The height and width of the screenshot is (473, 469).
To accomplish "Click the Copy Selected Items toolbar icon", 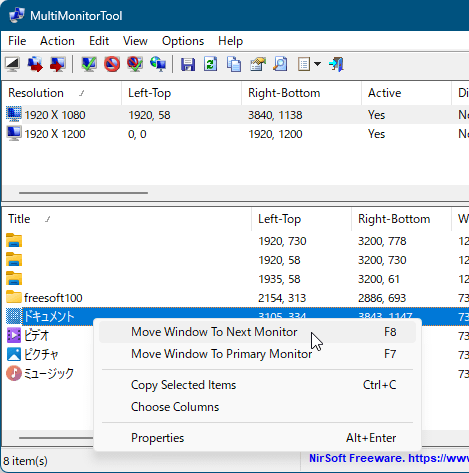I will point(234,64).
